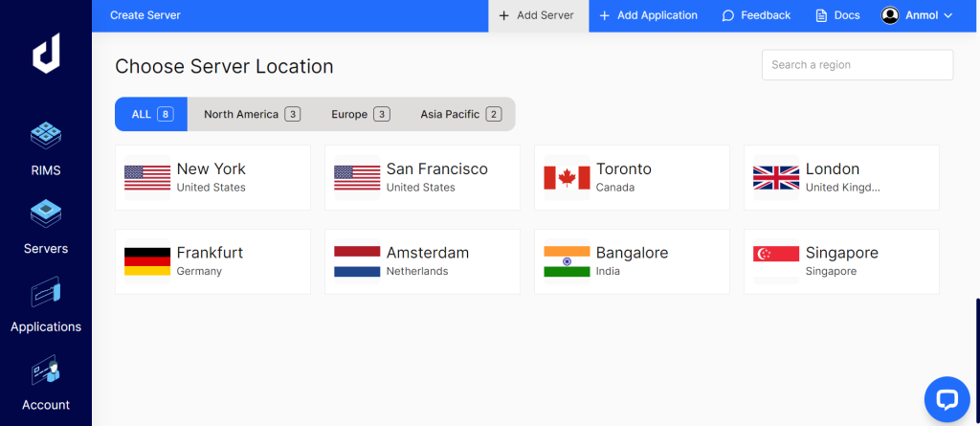Open Account section in sidebar
Image resolution: width=980 pixels, height=426 pixels.
pos(45,370)
